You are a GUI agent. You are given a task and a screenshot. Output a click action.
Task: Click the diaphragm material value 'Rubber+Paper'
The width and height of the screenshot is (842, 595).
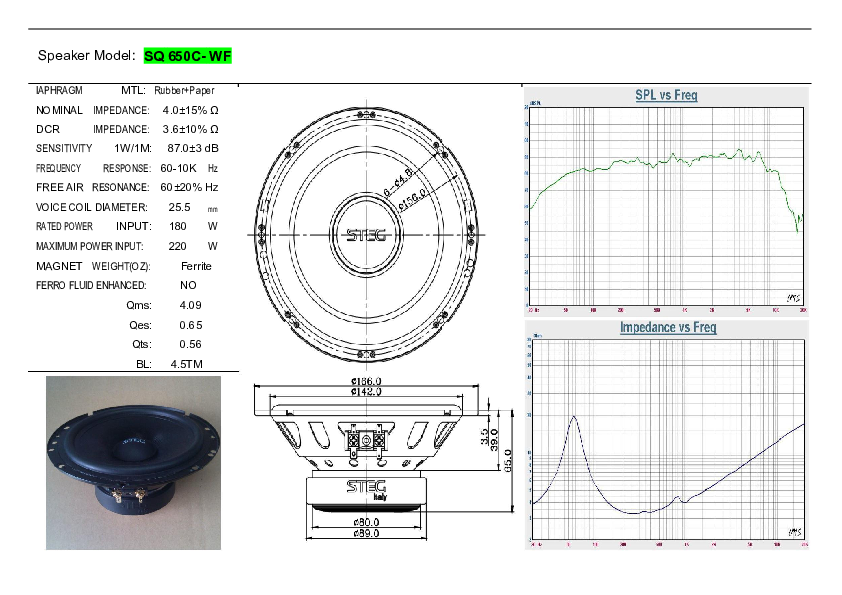tap(184, 90)
